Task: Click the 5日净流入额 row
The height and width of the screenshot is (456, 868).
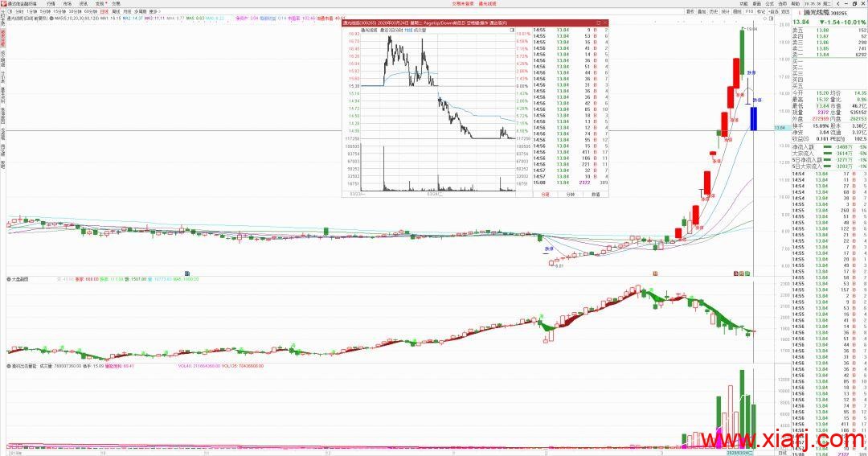Action: point(829,159)
